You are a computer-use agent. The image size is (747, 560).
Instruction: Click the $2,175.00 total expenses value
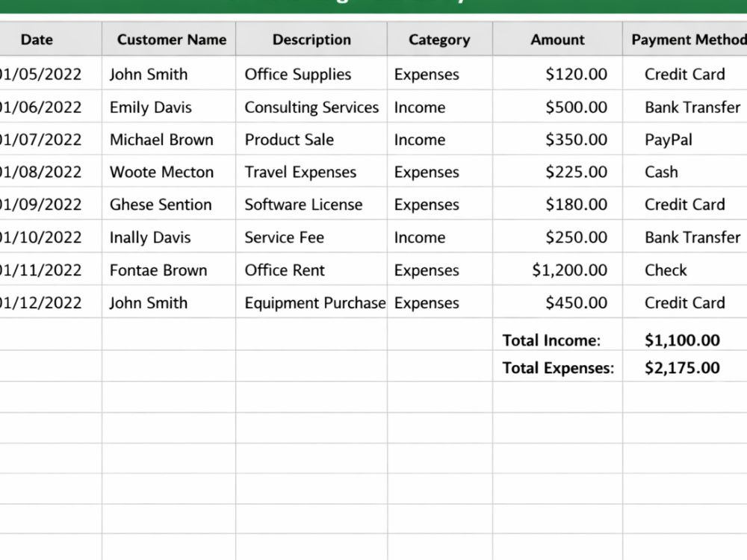[x=682, y=367]
